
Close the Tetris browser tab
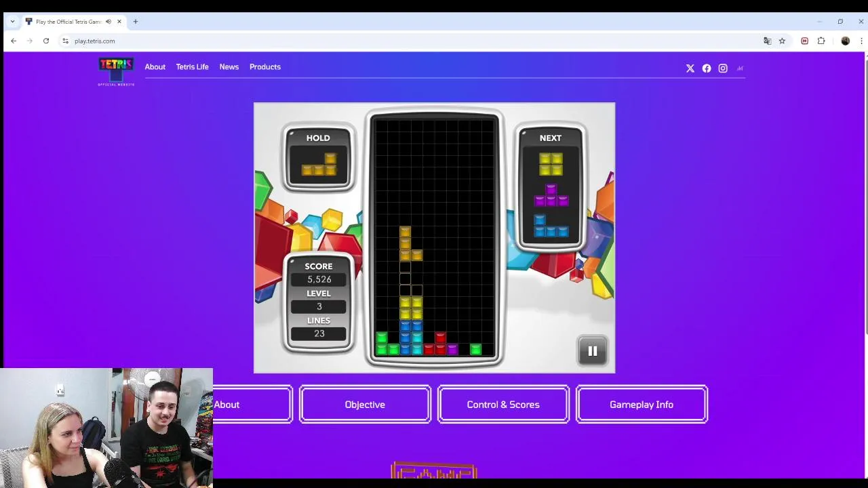pos(119,22)
